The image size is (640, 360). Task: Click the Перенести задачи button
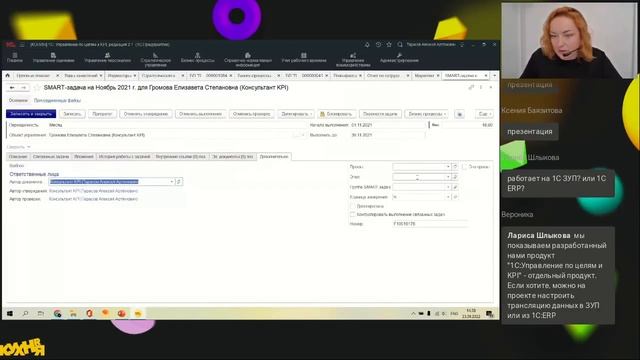380,114
